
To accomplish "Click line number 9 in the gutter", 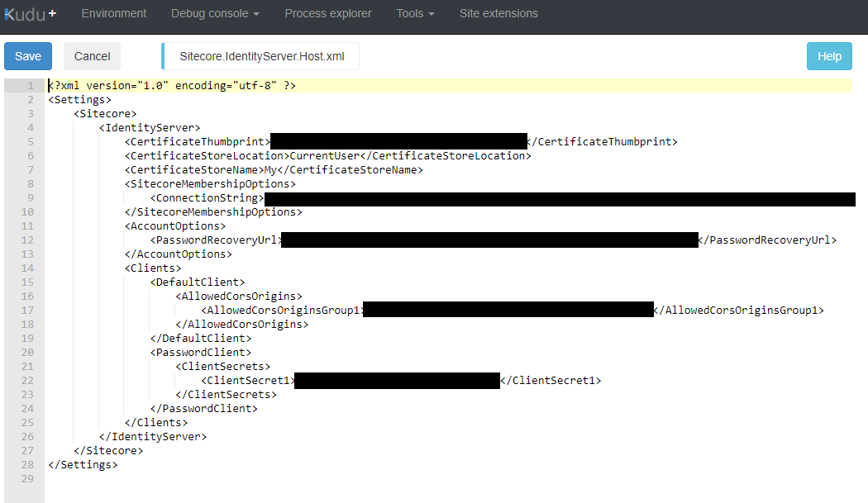I will pos(30,198).
